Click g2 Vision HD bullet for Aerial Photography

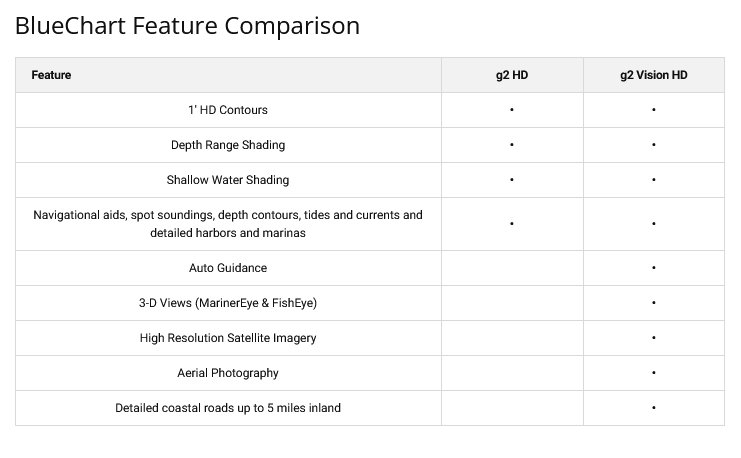(x=654, y=373)
